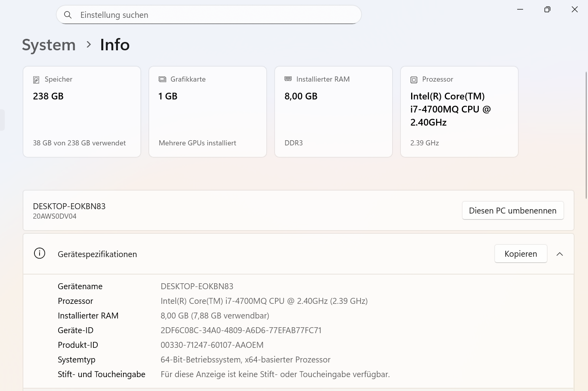Open the Speicher 238 GB card
Image resolution: width=588 pixels, height=391 pixels.
(x=82, y=112)
